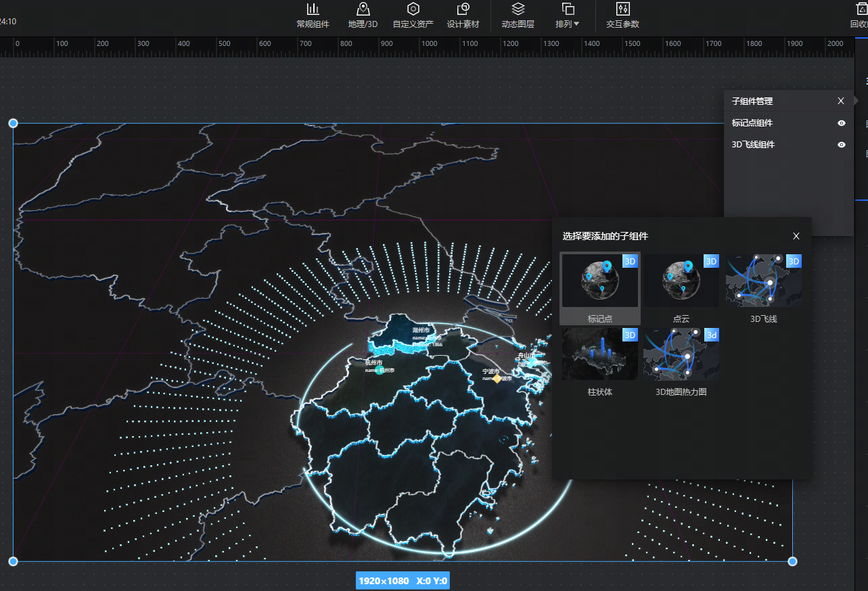Viewport: 868px width, 591px height.
Task: Toggle visibility of 标记点组件
Action: tap(841, 123)
